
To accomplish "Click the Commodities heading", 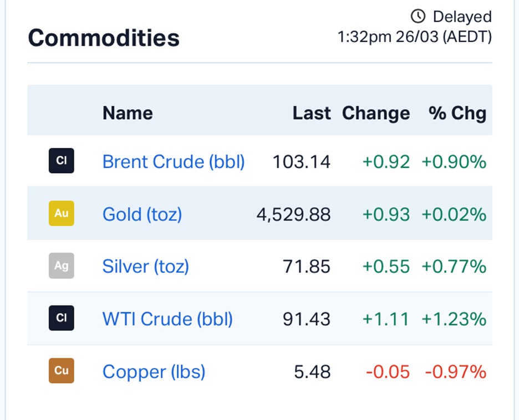I will [104, 38].
